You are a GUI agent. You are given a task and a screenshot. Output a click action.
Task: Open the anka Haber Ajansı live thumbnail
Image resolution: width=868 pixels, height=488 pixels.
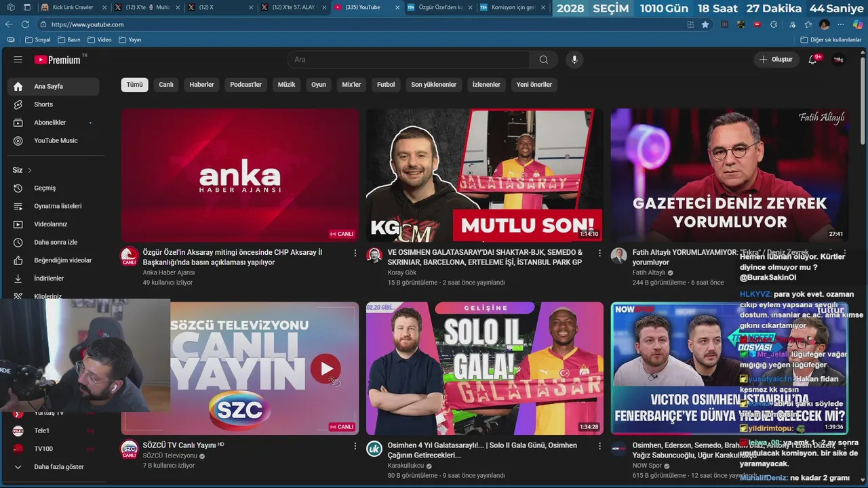click(240, 175)
